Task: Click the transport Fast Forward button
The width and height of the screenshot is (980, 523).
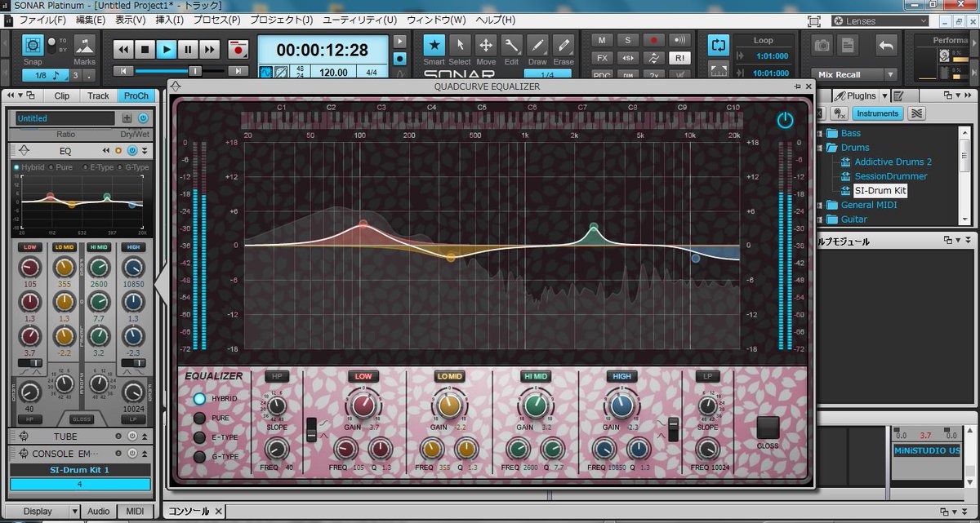Action: pos(209,50)
